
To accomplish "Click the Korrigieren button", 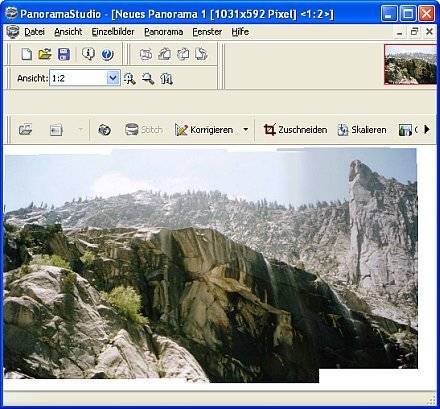I will [x=204, y=130].
